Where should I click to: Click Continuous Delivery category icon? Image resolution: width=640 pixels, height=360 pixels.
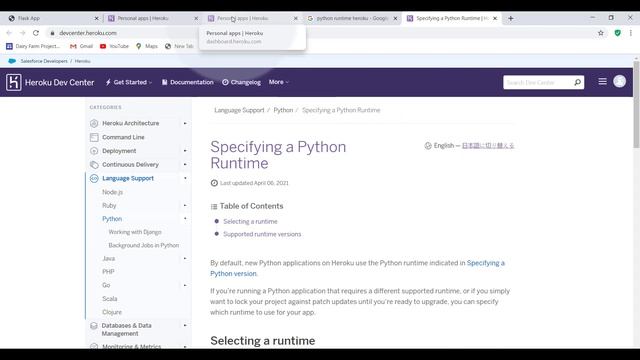click(x=94, y=164)
